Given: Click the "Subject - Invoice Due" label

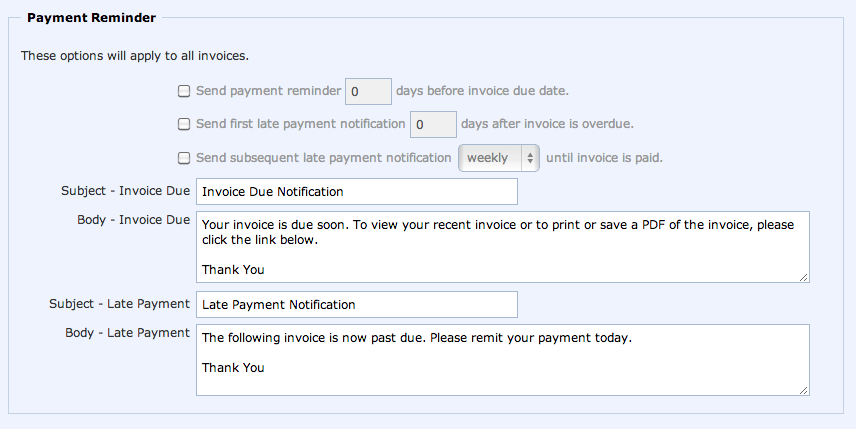Looking at the screenshot, I should (x=125, y=190).
